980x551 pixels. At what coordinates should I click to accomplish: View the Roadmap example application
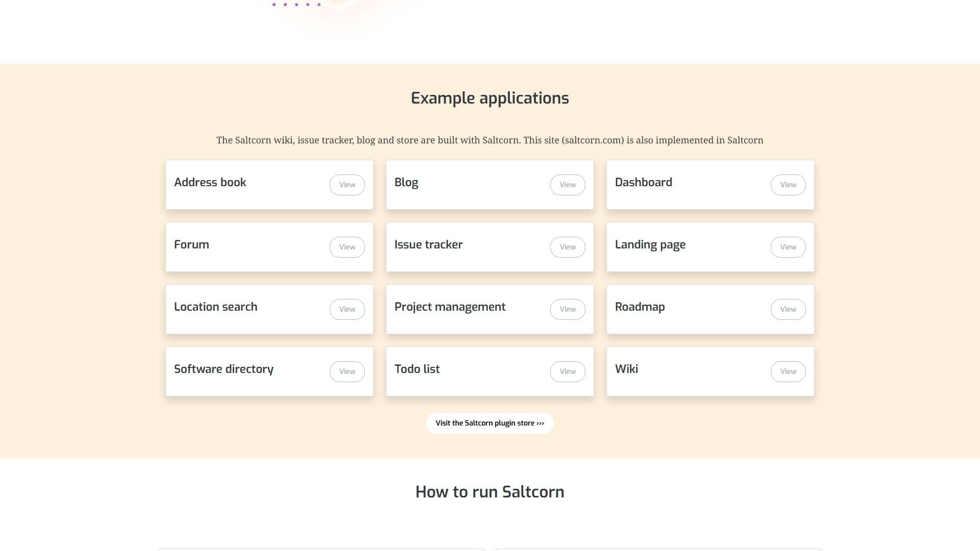click(788, 309)
